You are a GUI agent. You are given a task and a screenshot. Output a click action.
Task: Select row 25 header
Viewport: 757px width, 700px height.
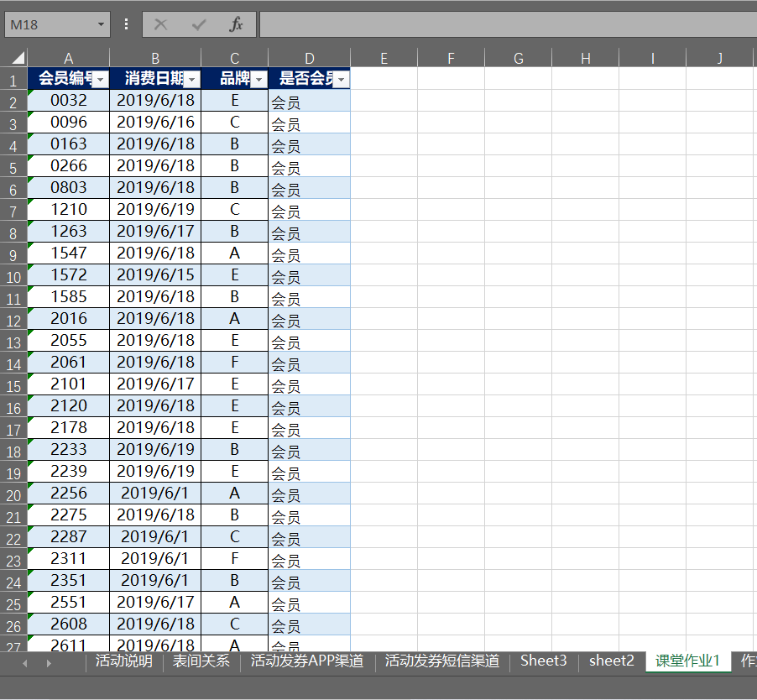click(13, 604)
